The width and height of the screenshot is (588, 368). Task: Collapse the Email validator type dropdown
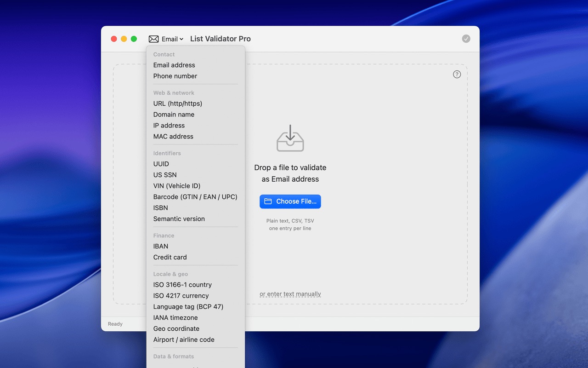166,39
